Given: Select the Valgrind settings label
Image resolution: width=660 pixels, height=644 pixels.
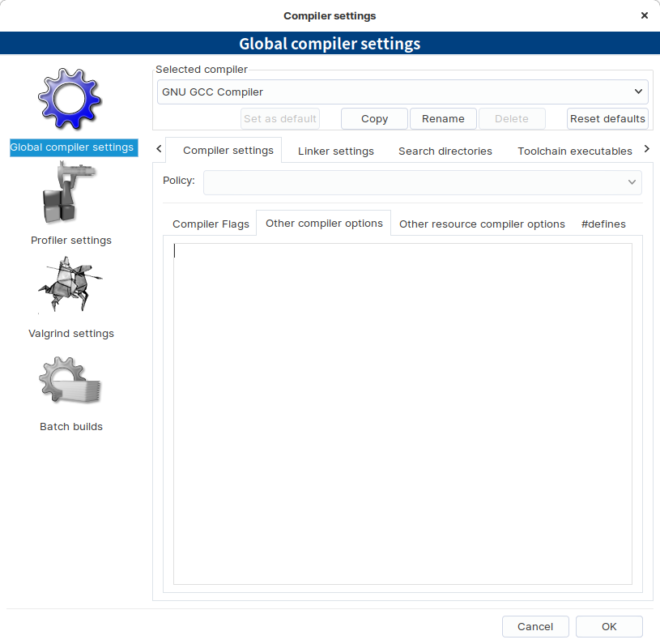Looking at the screenshot, I should (71, 334).
